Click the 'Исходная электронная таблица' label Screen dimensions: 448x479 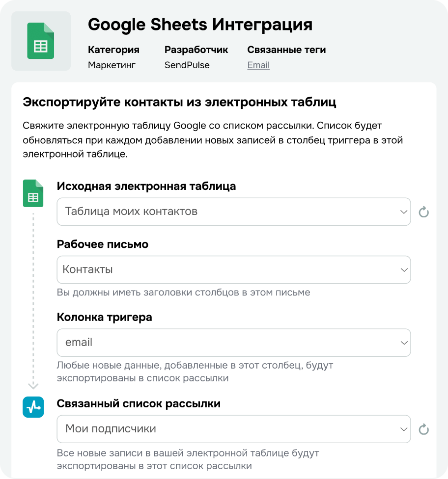pyautogui.click(x=146, y=186)
